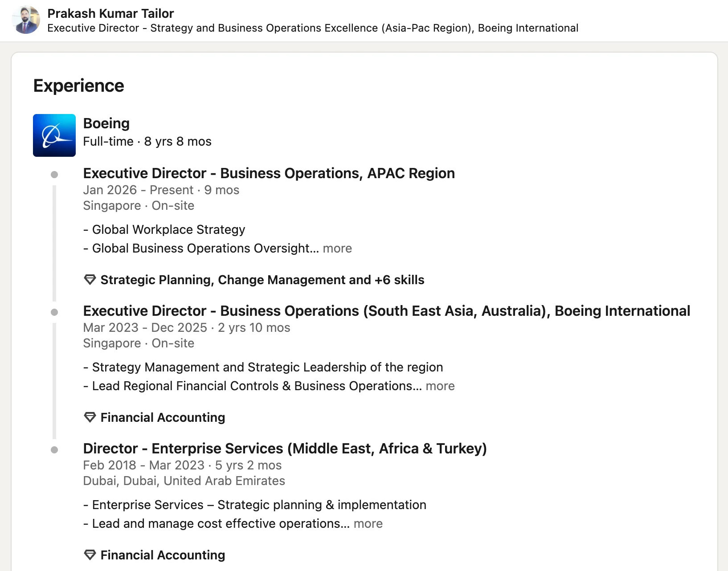Open the Boeing company logo
The height and width of the screenshot is (571, 728).
click(x=54, y=135)
